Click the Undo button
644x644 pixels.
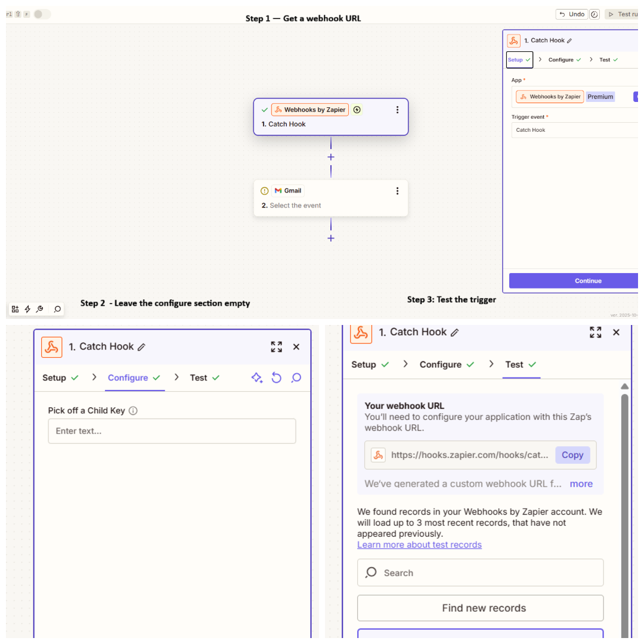572,14
